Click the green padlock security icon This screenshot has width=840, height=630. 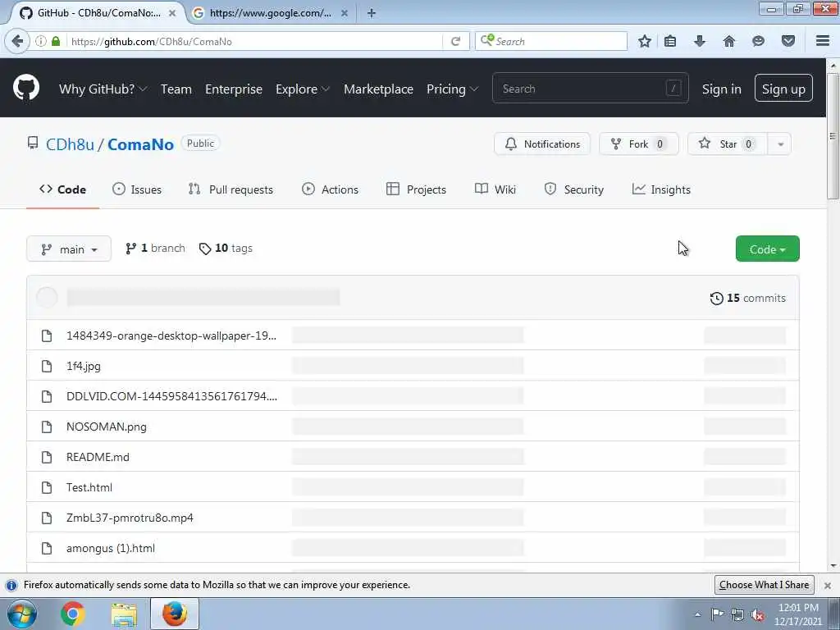[x=56, y=41]
